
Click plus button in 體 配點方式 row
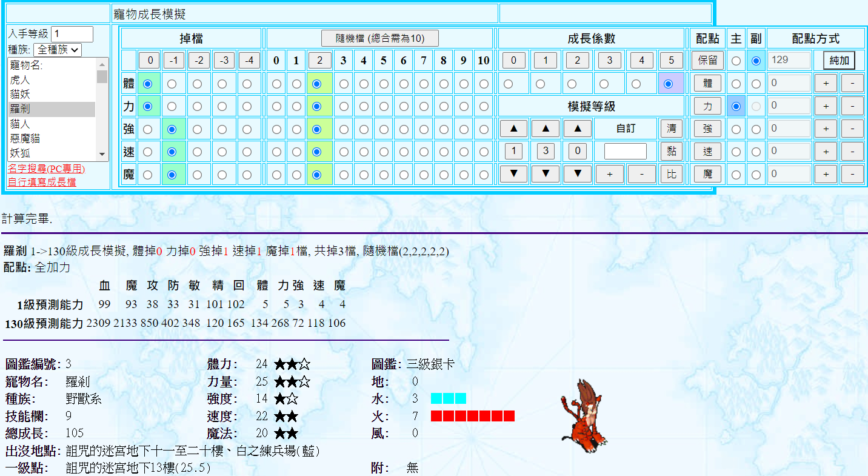point(826,84)
